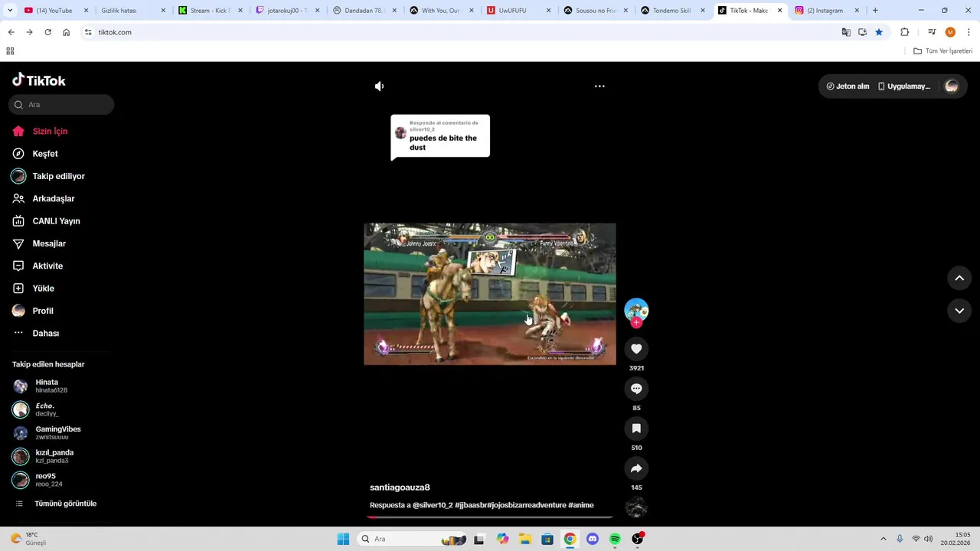Open Chrome three-dot menu

pos(969,32)
